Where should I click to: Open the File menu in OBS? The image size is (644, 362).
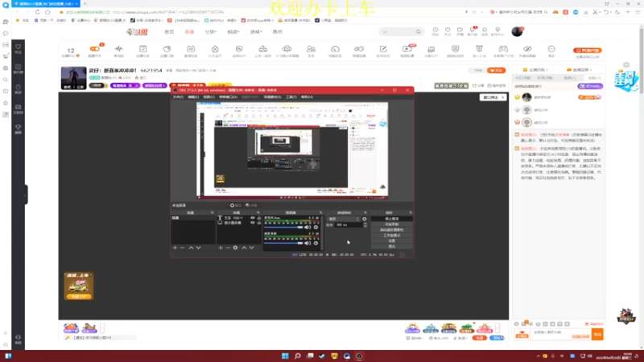[178, 97]
